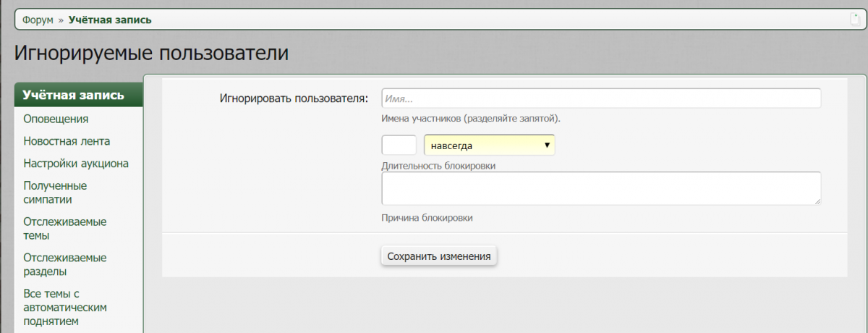
Task: View "Полученные симпатии" in sidebar
Action: pyautogui.click(x=55, y=193)
